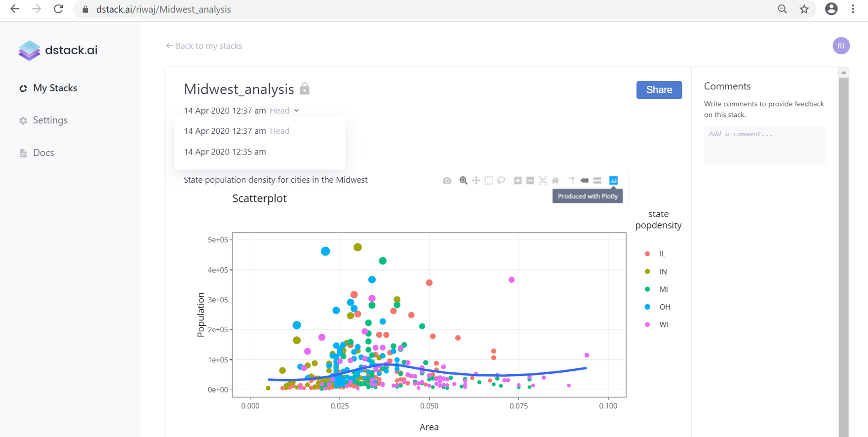Open the RI user avatar

[841, 46]
